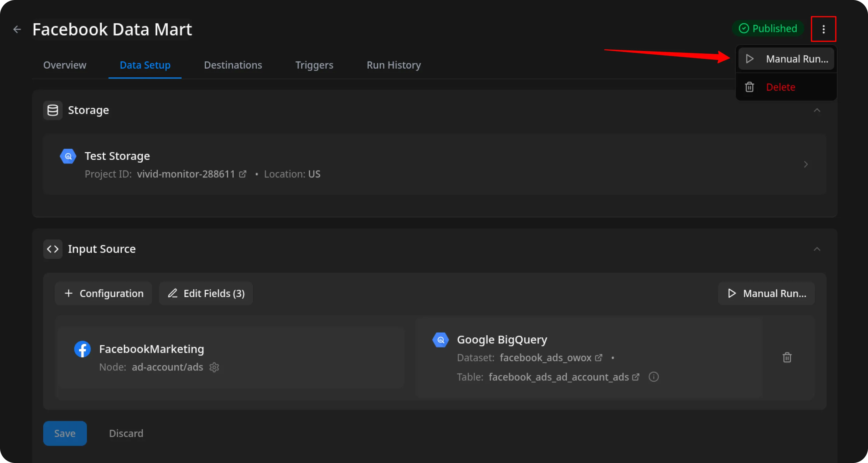
Task: Open the three-dot actions menu
Action: coord(824,29)
